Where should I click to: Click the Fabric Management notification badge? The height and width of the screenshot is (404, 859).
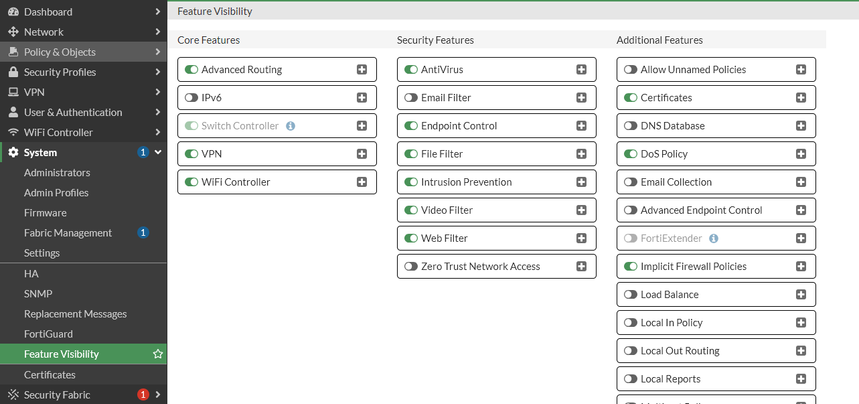[x=142, y=233]
